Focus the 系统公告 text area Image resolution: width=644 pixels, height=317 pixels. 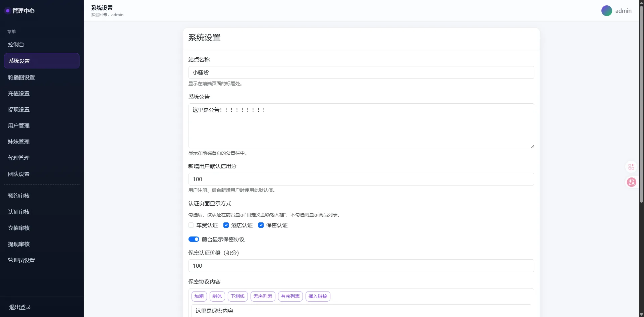361,126
